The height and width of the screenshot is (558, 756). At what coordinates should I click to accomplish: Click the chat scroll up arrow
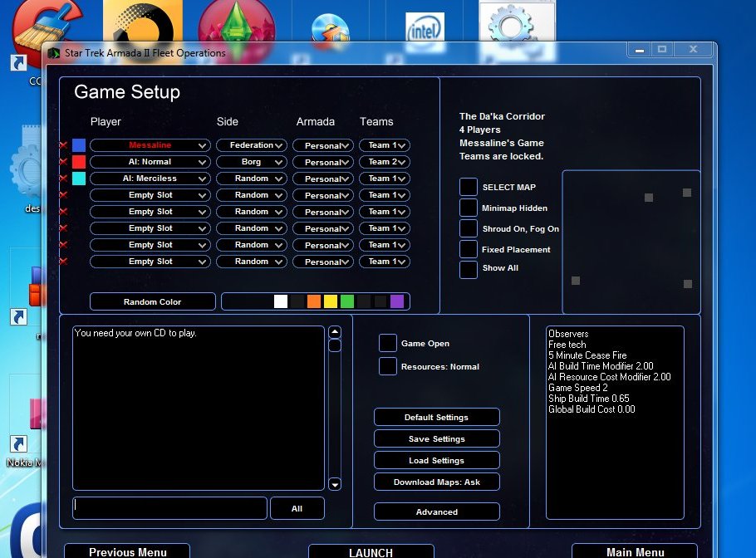(x=335, y=332)
